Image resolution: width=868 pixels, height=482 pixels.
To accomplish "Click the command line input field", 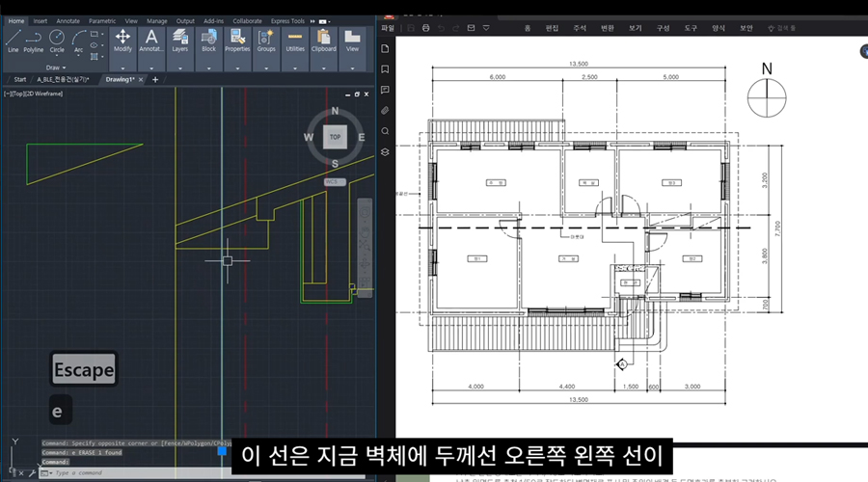I will 116,472.
